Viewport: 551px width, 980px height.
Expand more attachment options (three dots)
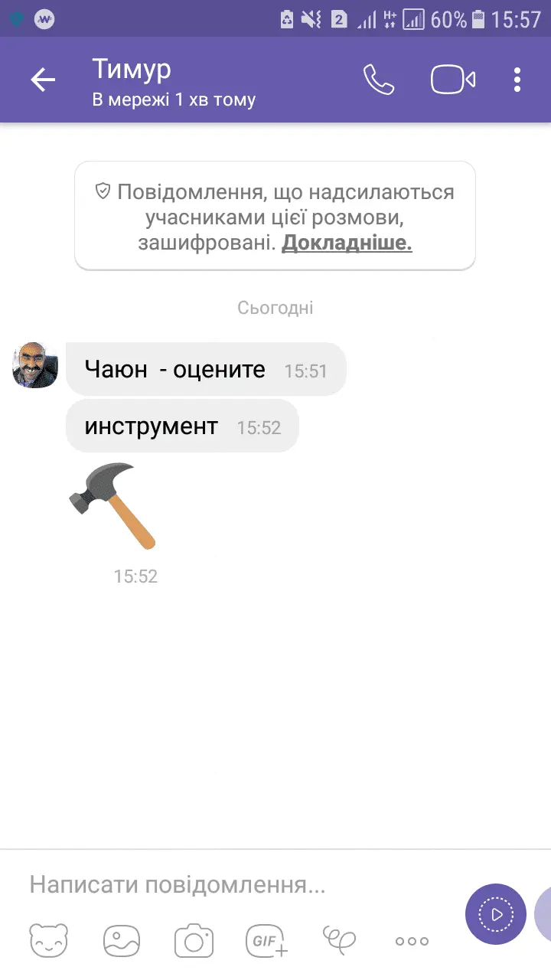[412, 941]
